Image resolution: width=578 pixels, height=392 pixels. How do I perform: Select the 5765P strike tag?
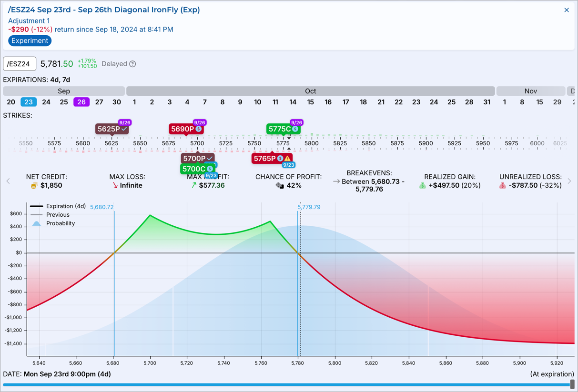pyautogui.click(x=272, y=158)
